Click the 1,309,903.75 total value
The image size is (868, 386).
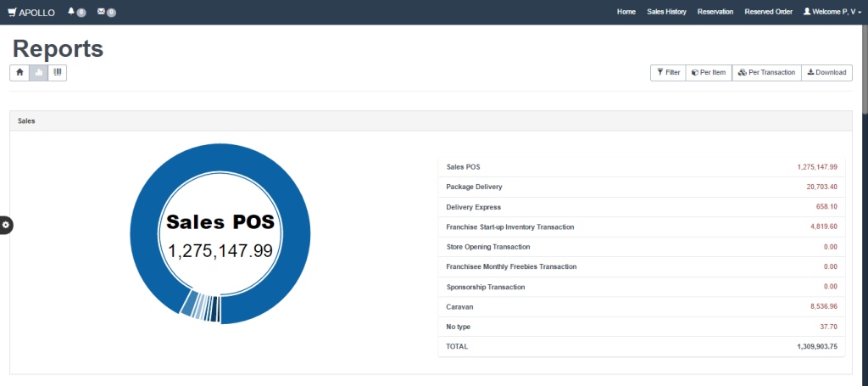pos(817,347)
